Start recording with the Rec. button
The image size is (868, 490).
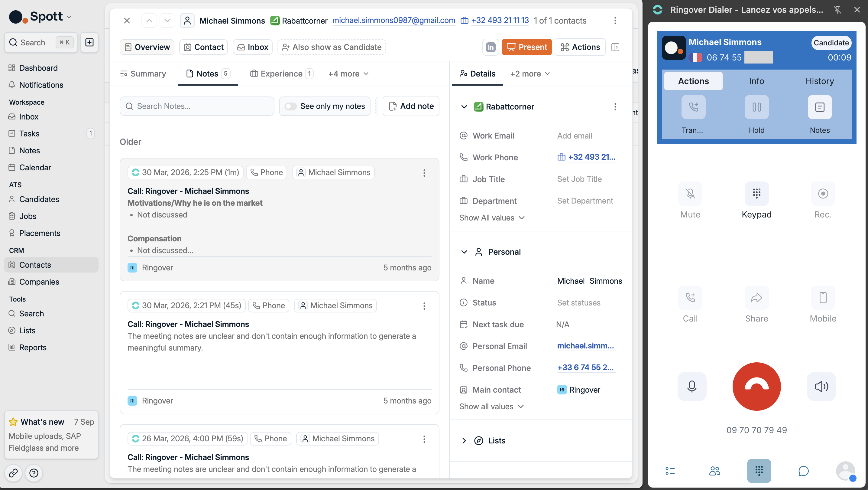point(823,194)
